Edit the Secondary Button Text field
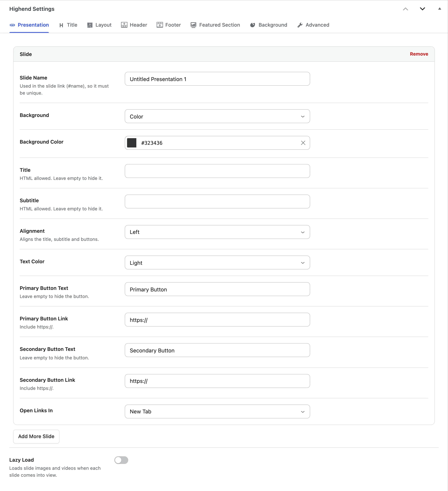This screenshot has height=491, width=448. pyautogui.click(x=217, y=350)
